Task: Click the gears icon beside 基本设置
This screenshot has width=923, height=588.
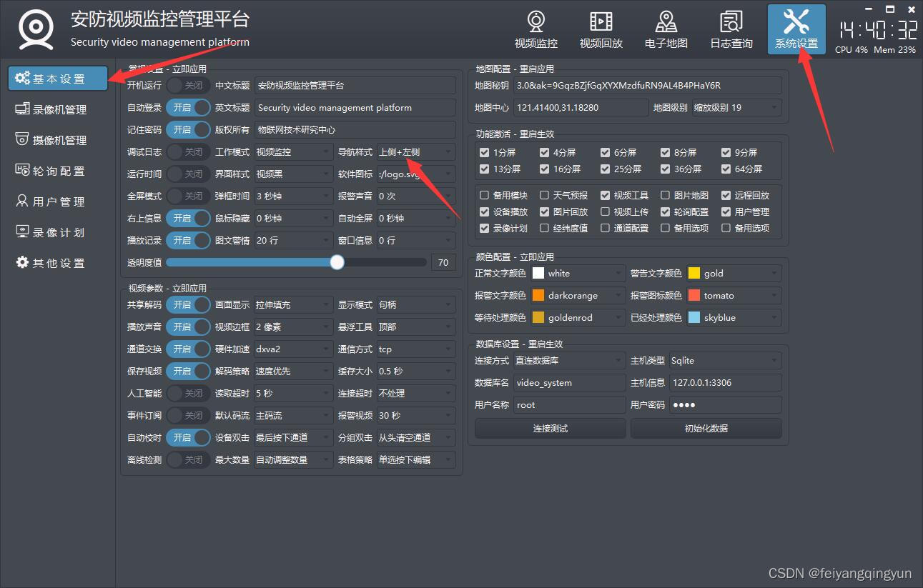Action: tap(22, 78)
